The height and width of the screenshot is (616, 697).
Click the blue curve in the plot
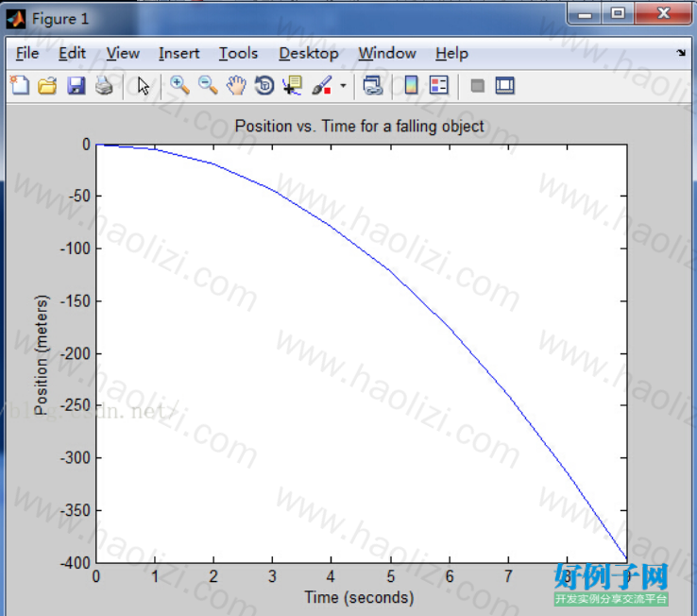[x=390, y=269]
